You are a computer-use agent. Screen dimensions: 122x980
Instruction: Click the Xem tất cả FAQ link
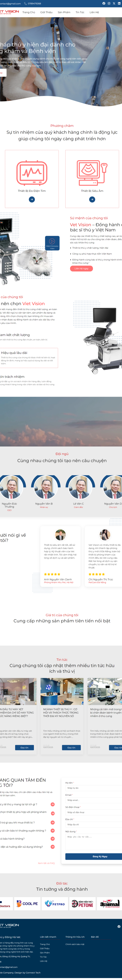[46, 863]
